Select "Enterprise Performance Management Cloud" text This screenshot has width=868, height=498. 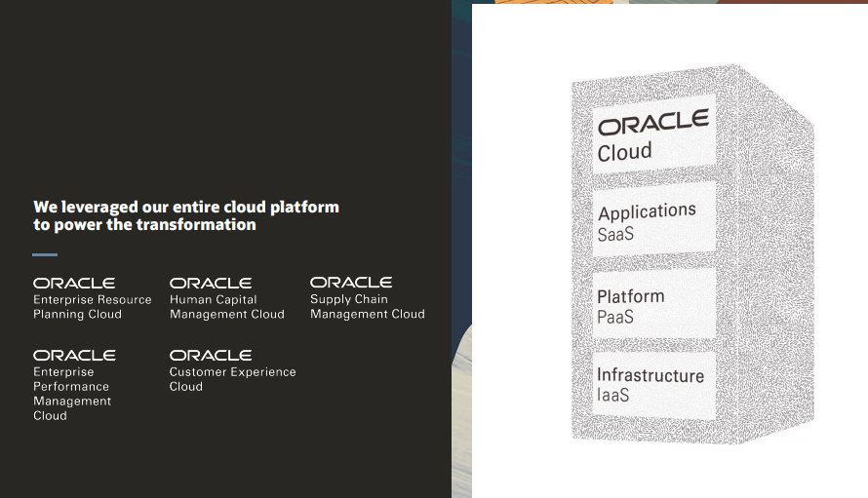coord(72,394)
